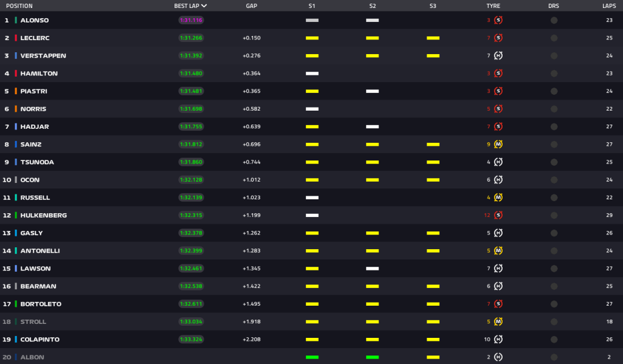Viewport: 623px width, 364px height.
Task: Click Colapinto's gap value +2.208
Action: pyautogui.click(x=251, y=340)
